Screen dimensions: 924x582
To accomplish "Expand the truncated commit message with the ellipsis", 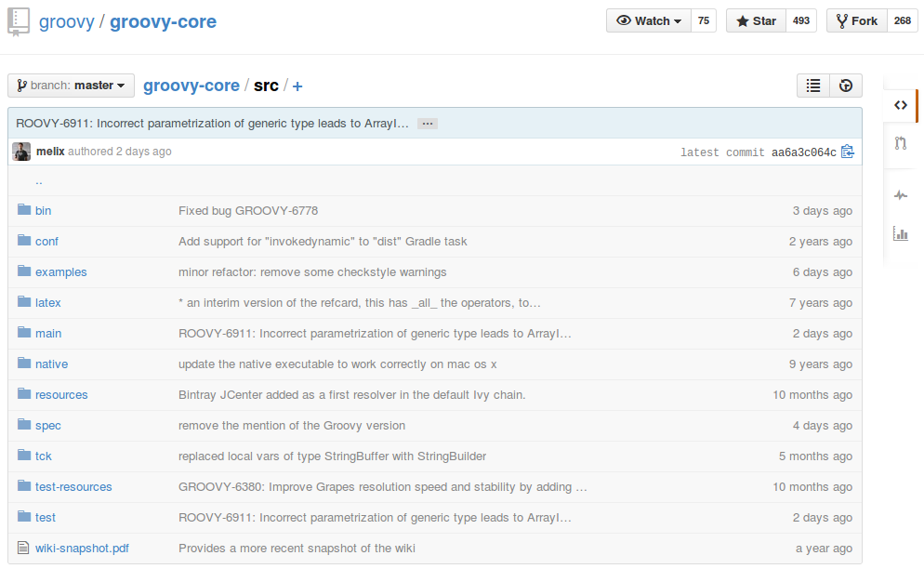I will (426, 123).
